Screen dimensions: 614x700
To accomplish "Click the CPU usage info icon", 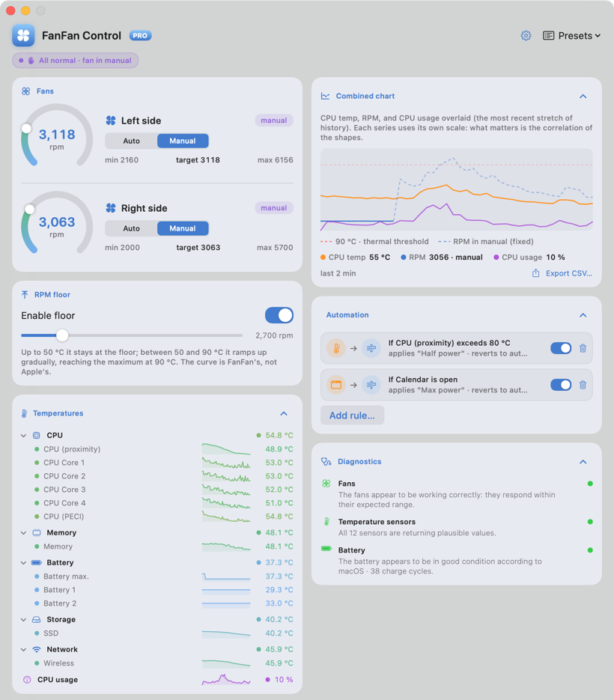I will [x=27, y=680].
